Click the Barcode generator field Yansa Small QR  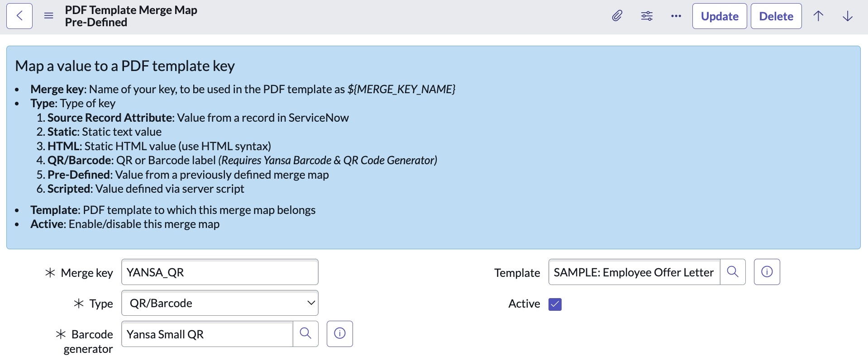pyautogui.click(x=207, y=334)
